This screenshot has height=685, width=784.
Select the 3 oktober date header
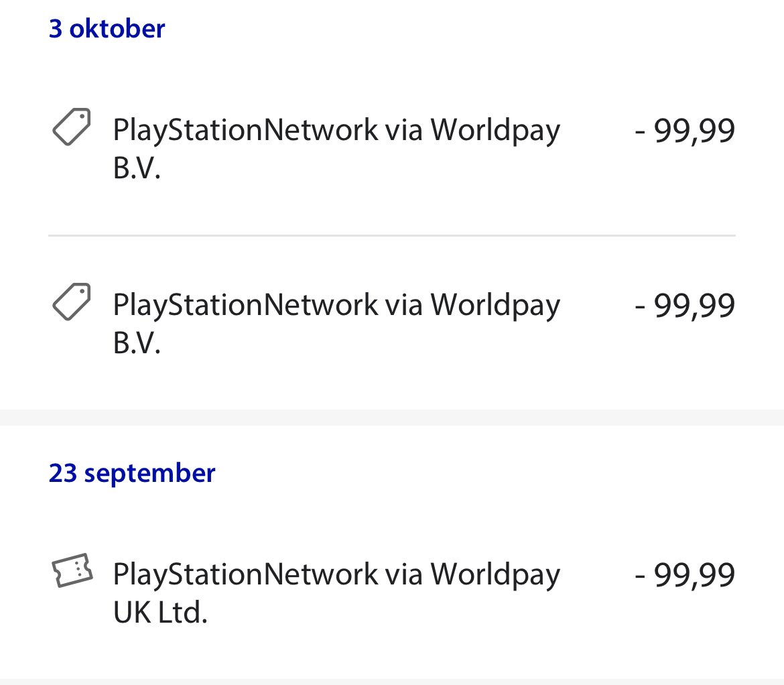tap(107, 29)
